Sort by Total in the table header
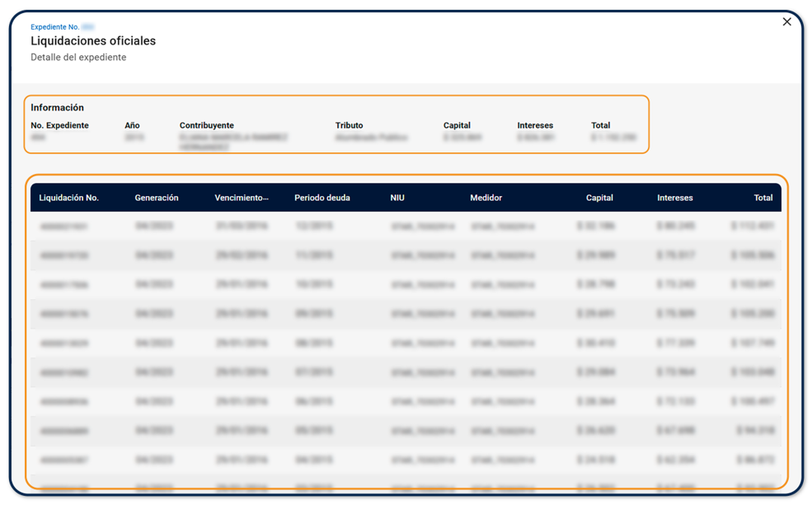 [763, 198]
